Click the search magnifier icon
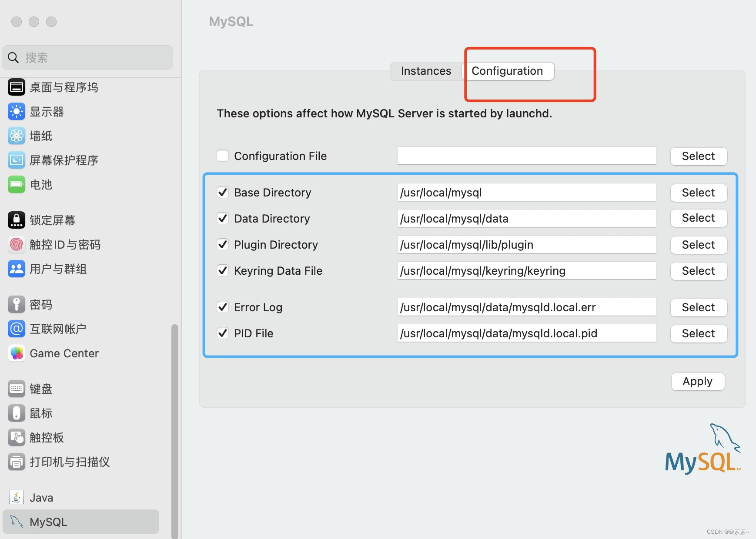This screenshot has height=539, width=756. pos(13,57)
